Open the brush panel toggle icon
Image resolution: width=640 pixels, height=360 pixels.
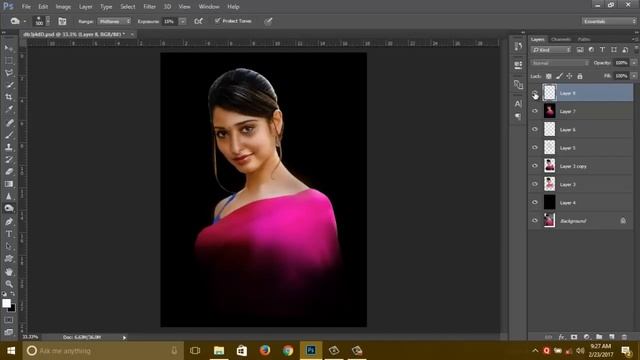tap(62, 21)
